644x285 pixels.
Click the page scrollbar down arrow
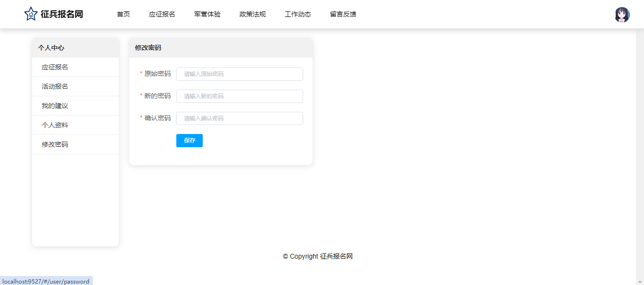tap(640, 281)
